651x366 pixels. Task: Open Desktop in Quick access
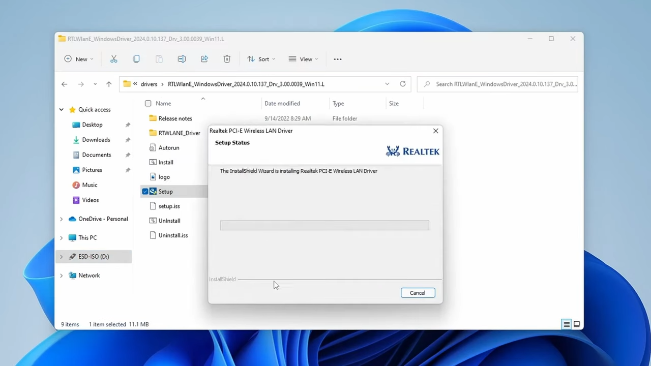coord(92,125)
